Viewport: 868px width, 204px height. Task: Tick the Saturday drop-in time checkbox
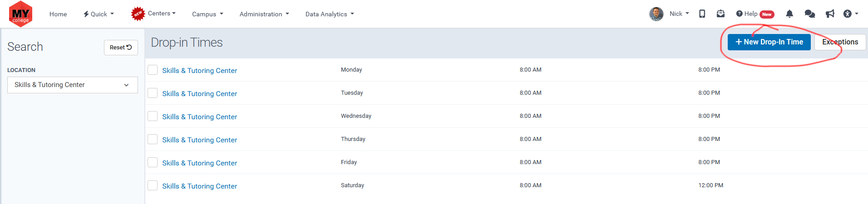pos(153,185)
